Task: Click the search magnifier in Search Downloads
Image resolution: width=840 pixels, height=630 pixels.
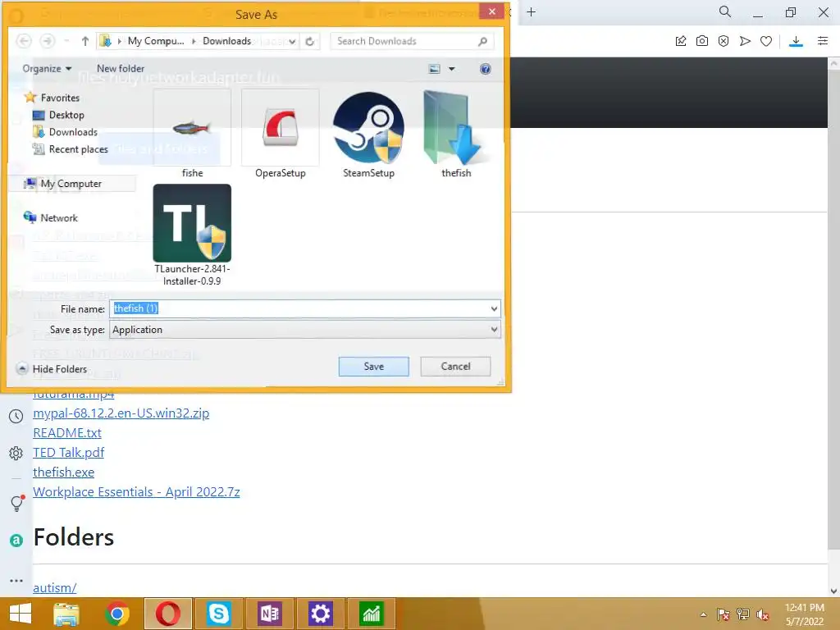Action: 482,41
